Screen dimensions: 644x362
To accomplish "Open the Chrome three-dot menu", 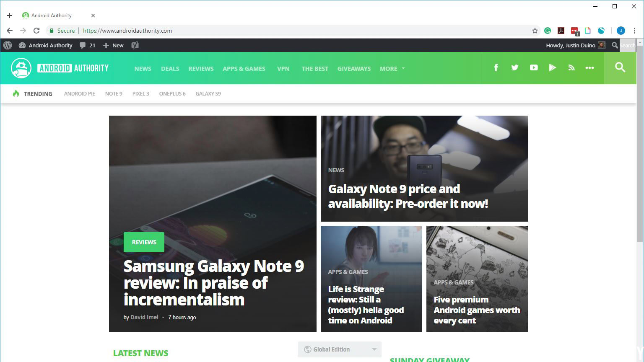I will 635,31.
